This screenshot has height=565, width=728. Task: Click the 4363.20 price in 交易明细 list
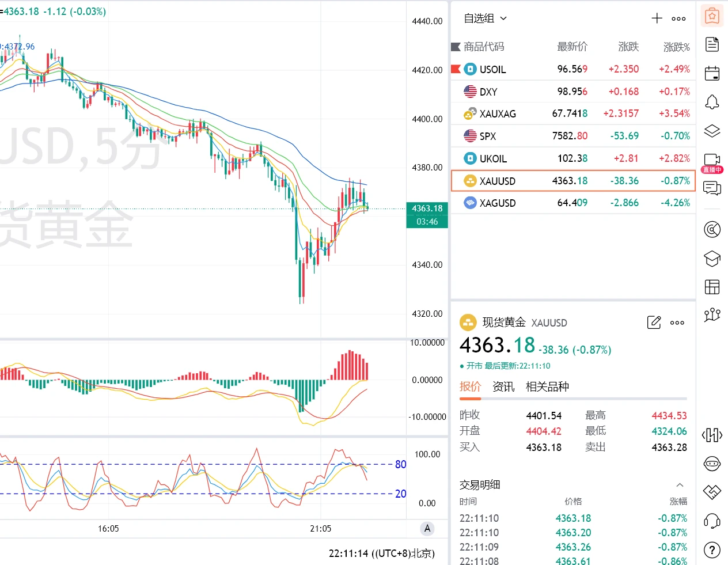573,533
